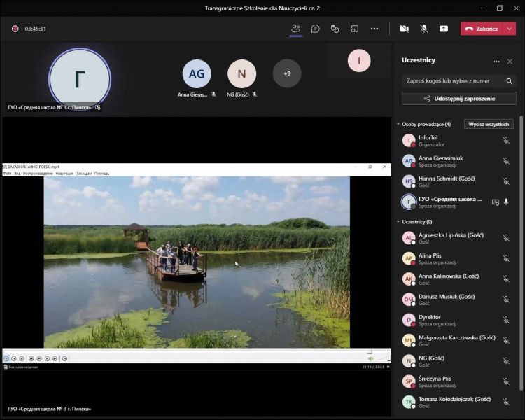
Task: Open the Файл menu in video player
Action: coord(7,173)
